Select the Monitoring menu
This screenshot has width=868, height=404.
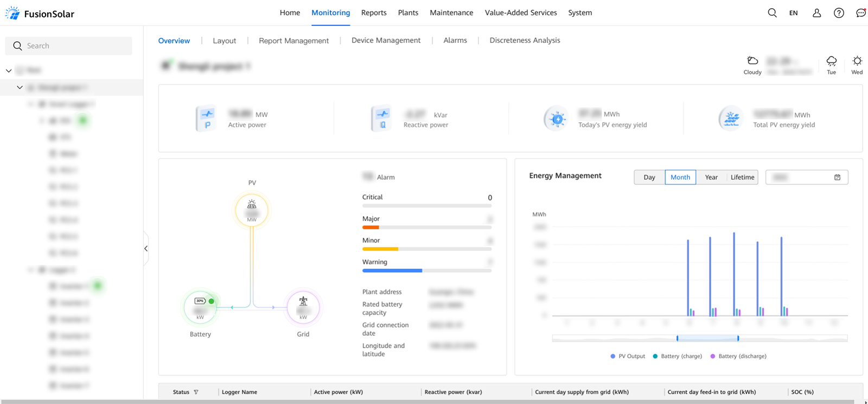[330, 12]
